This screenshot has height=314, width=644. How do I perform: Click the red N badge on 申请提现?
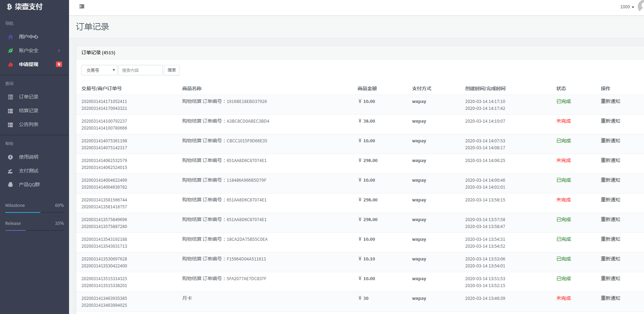click(x=59, y=64)
